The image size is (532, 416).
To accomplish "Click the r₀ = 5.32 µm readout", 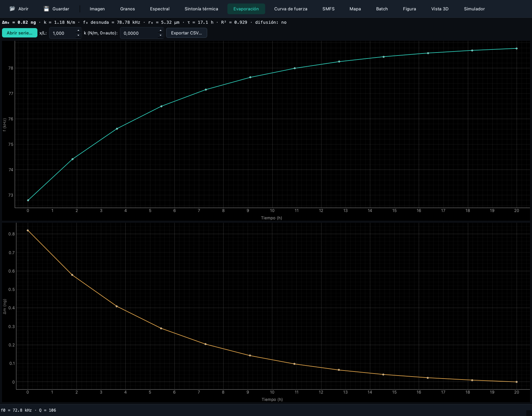I will (x=164, y=22).
